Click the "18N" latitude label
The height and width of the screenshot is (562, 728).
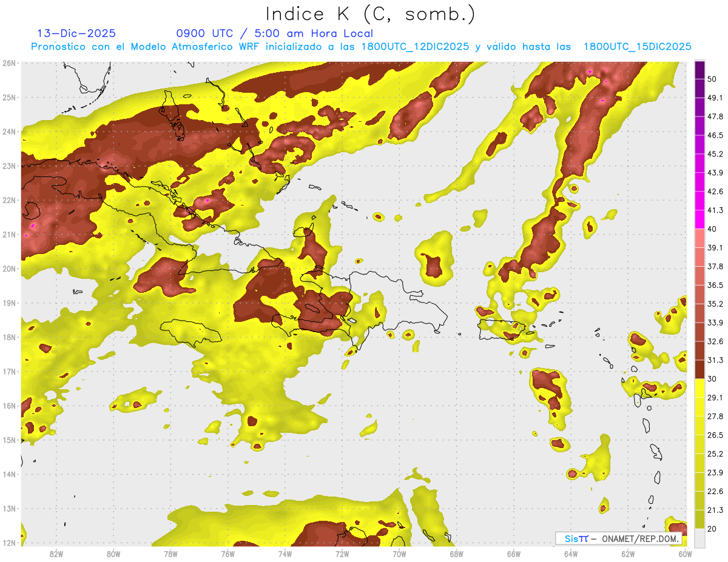click(8, 337)
